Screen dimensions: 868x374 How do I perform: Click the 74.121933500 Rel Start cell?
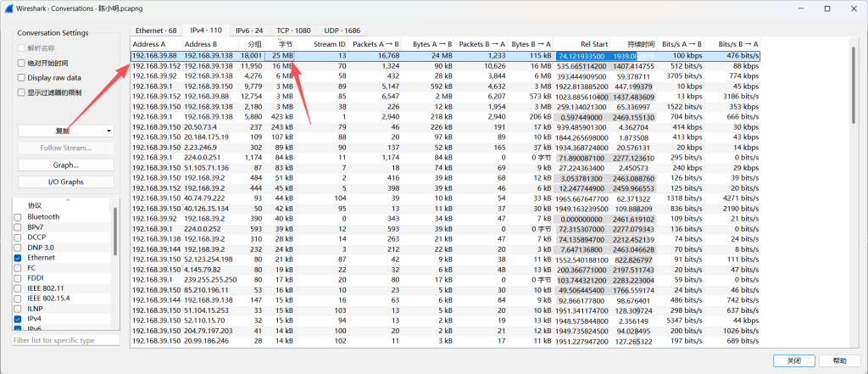pyautogui.click(x=582, y=56)
